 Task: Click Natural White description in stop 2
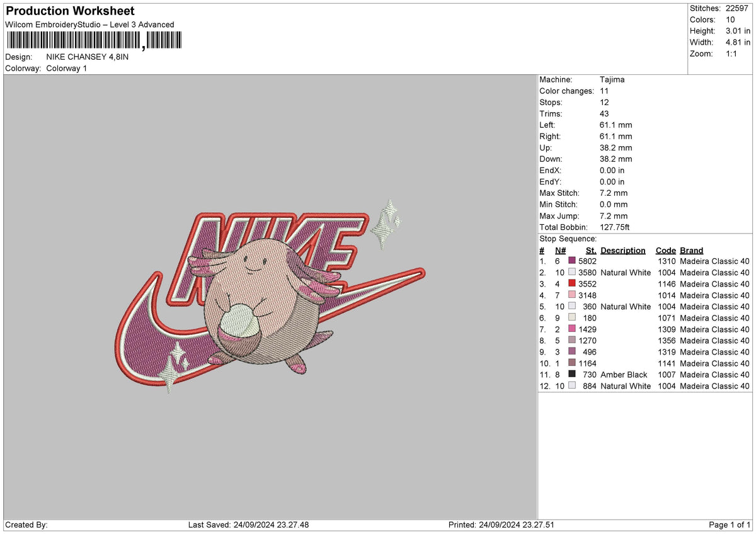[626, 272]
